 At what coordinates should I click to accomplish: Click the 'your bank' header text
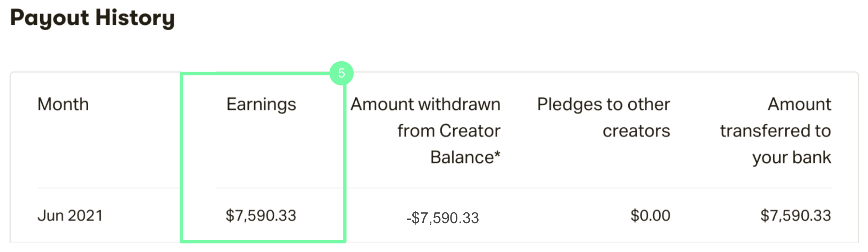792,158
